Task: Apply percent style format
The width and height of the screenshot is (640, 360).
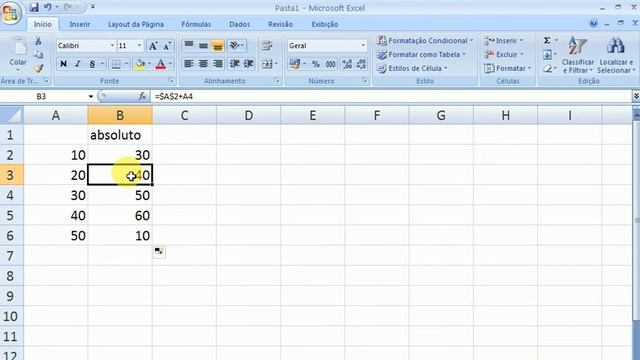Action: click(316, 64)
